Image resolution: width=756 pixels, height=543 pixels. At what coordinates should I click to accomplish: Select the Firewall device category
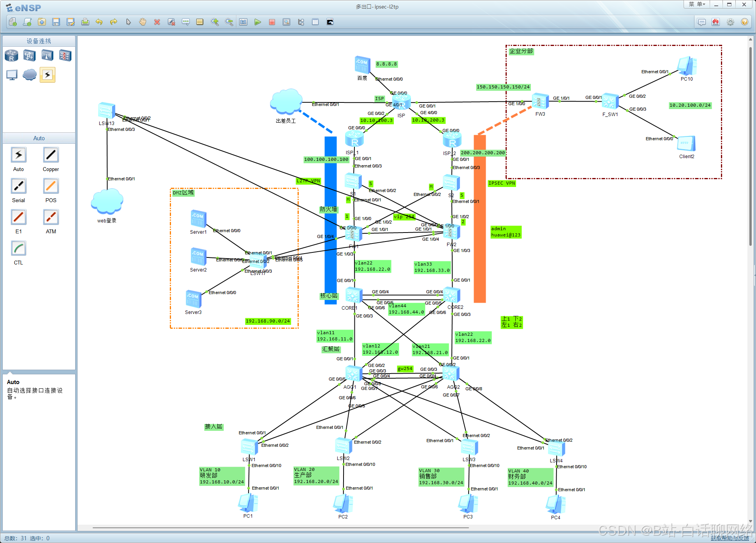[65, 56]
